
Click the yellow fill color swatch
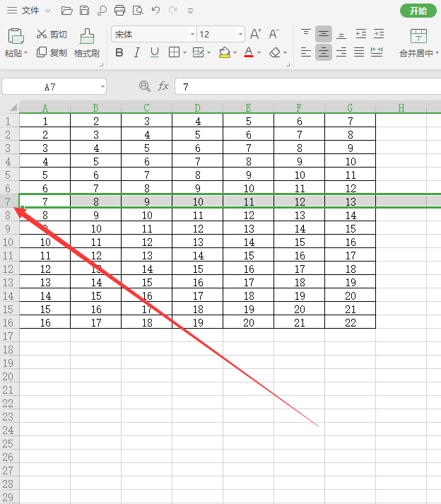224,52
